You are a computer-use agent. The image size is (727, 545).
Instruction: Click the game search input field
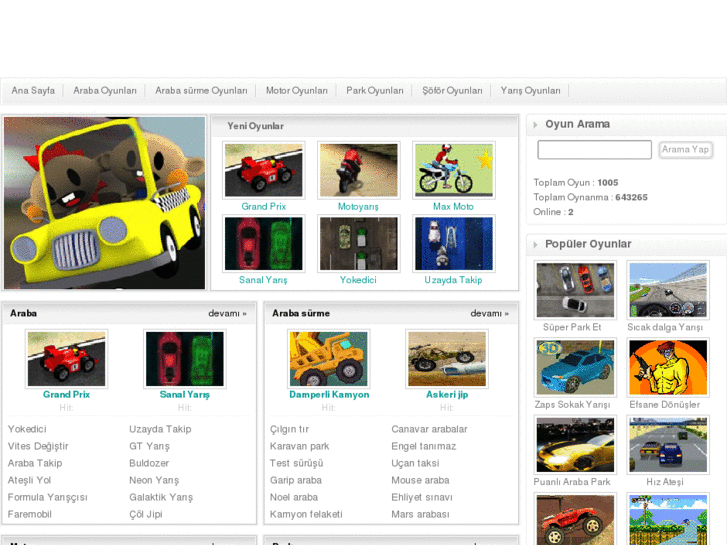[x=594, y=150]
